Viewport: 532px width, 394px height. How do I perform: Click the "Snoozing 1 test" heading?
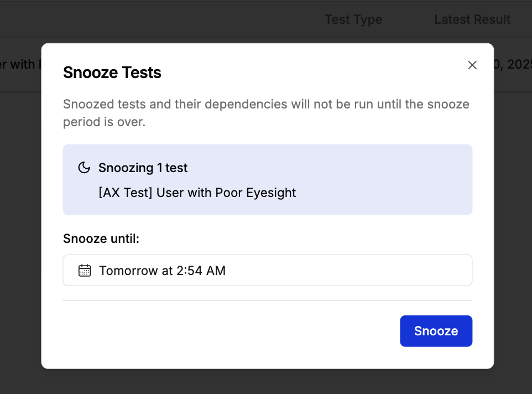pyautogui.click(x=143, y=168)
